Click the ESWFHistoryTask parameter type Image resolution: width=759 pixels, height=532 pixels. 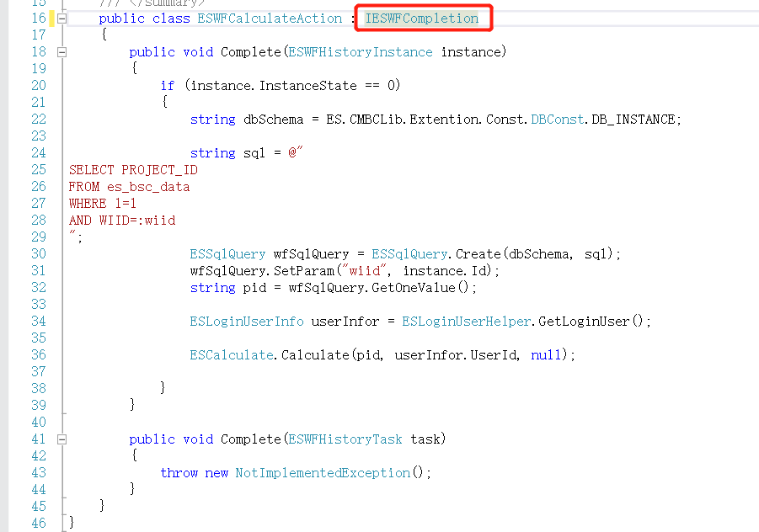click(x=345, y=439)
